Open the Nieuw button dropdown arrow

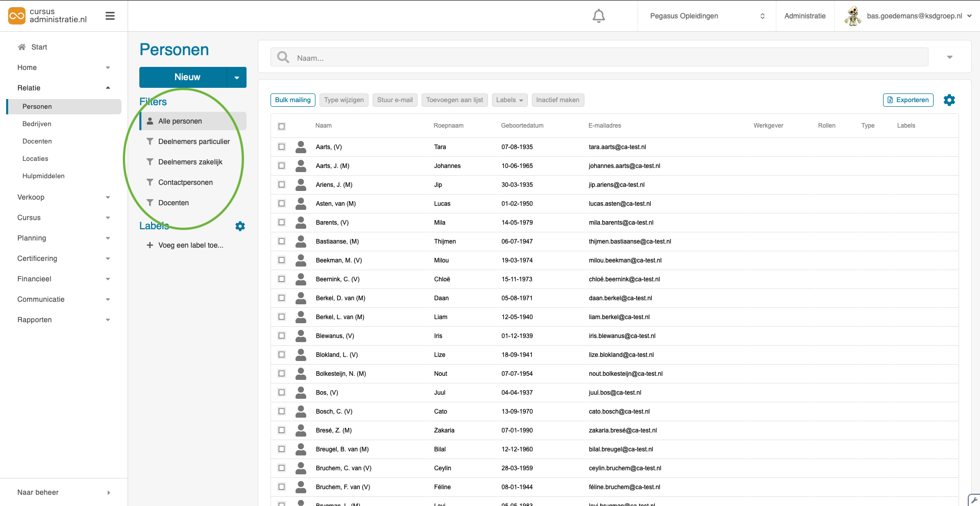coord(237,78)
